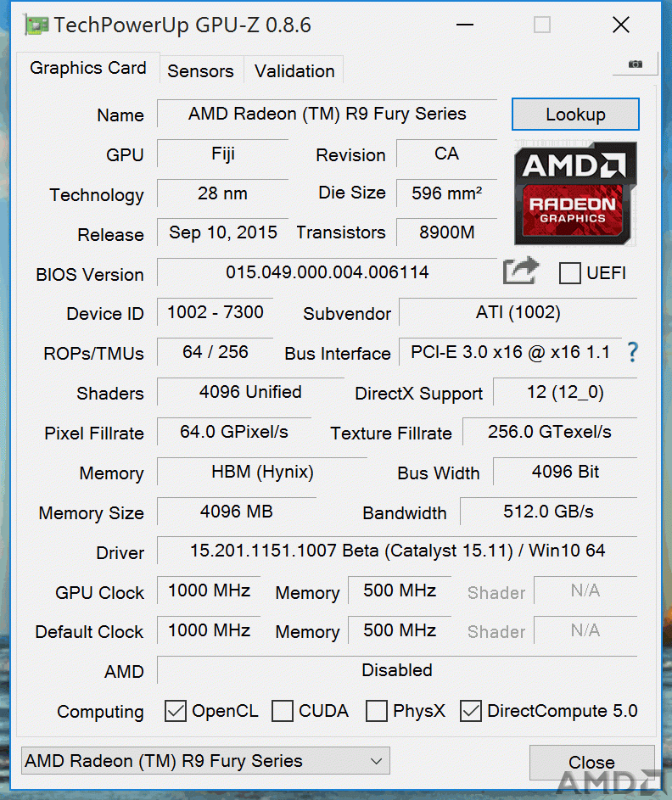The width and height of the screenshot is (672, 800).
Task: Click the Release date Sep 10, 2015
Action: [223, 232]
